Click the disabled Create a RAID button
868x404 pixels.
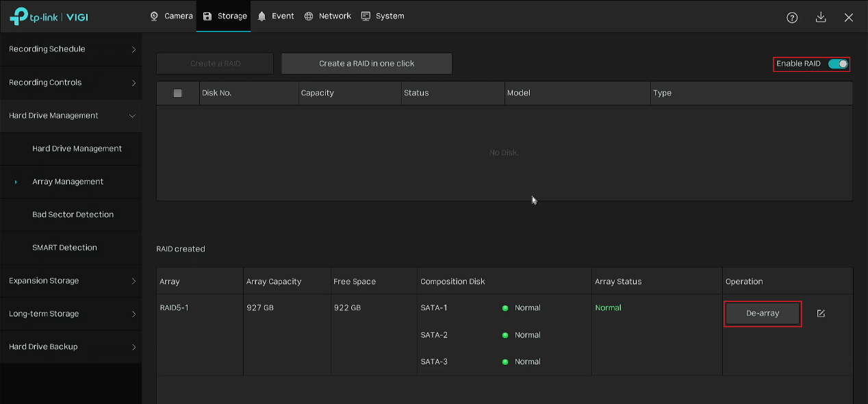(215, 64)
